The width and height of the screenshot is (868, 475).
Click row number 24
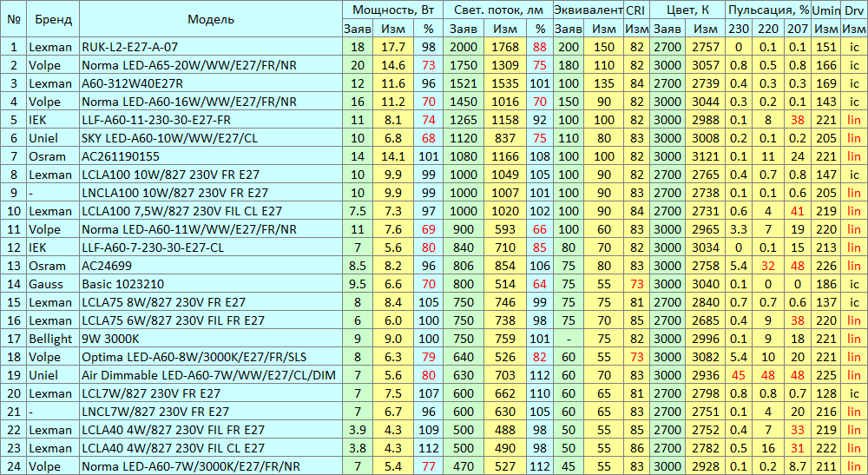(14, 467)
